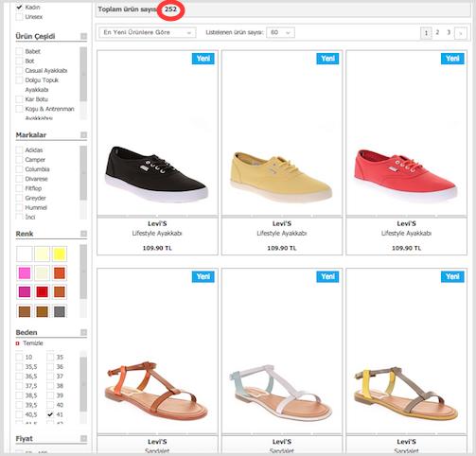Collapse the Fiyat filter section
The height and width of the screenshot is (456, 476).
83,438
